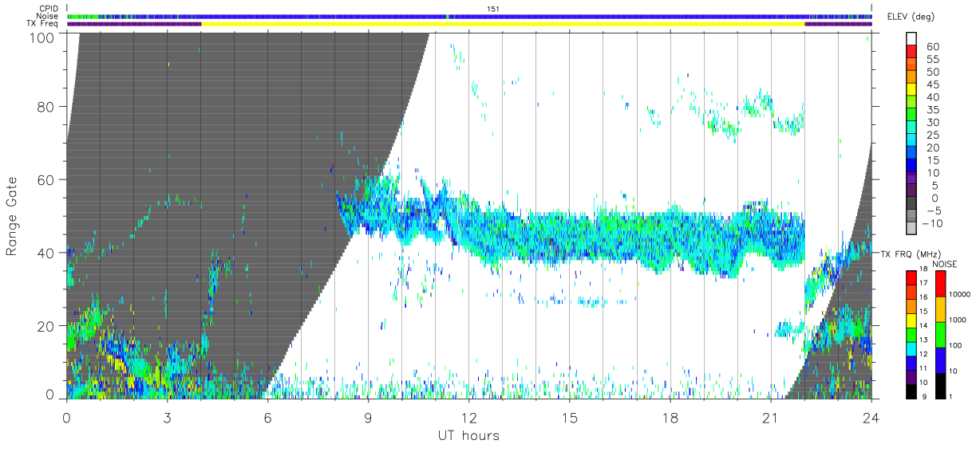
Task: Select the orange segment in the NOISE colorbar
Action: 940,309
